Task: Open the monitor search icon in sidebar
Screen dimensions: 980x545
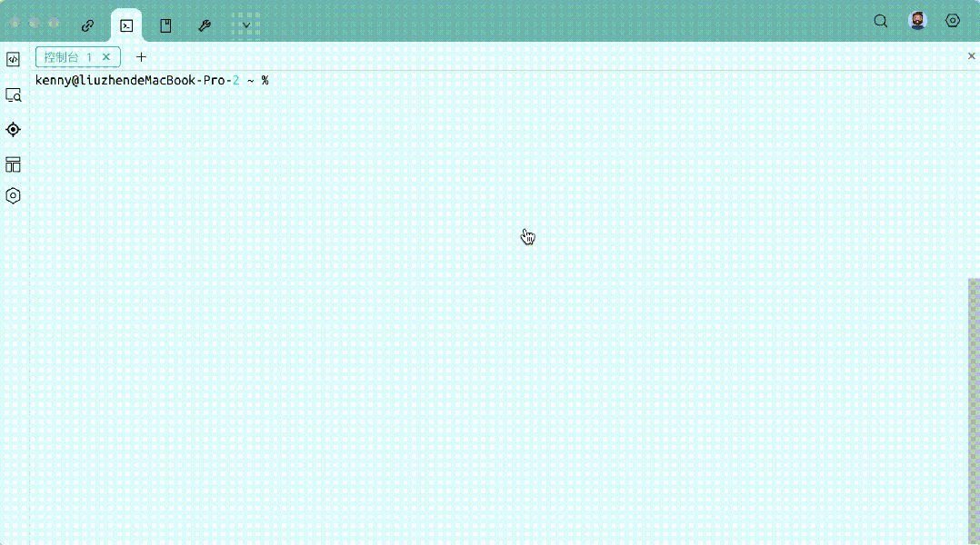Action: (14, 94)
